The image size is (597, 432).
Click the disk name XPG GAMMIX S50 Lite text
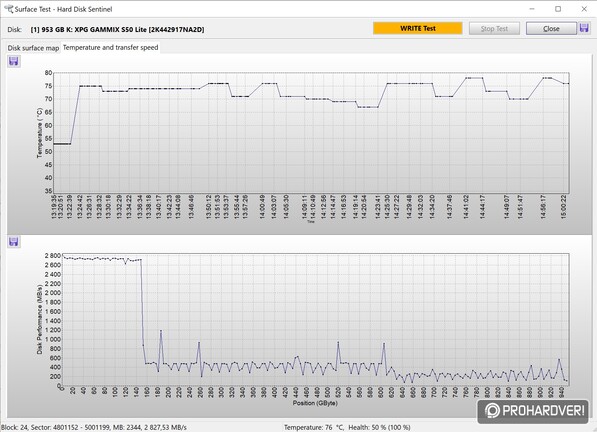point(117,30)
